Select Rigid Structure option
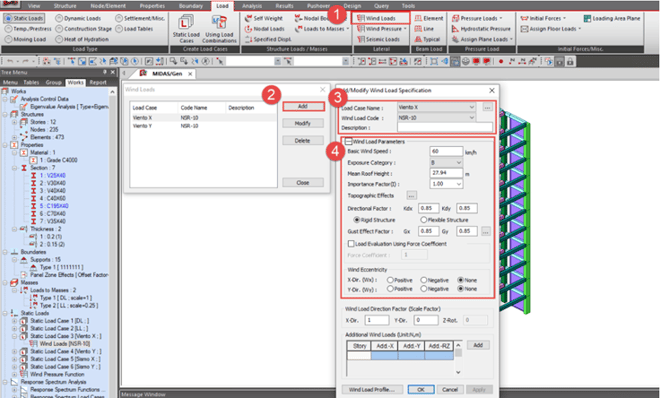 coord(357,220)
